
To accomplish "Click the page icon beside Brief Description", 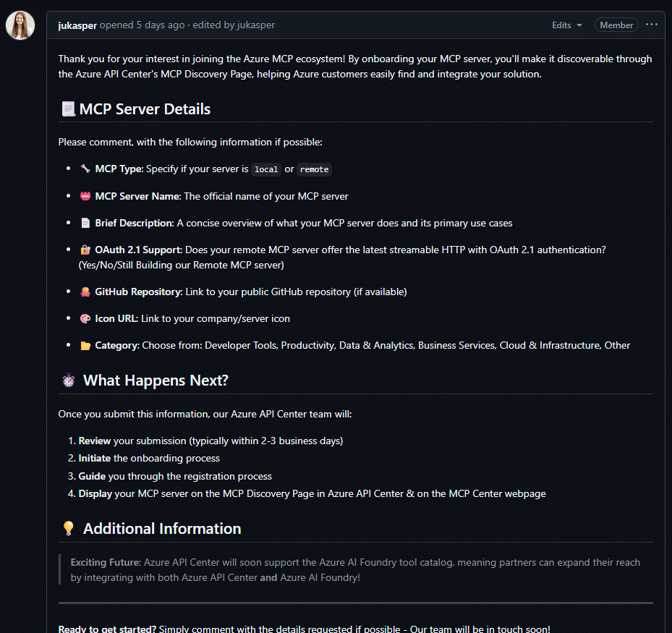I will click(x=85, y=223).
